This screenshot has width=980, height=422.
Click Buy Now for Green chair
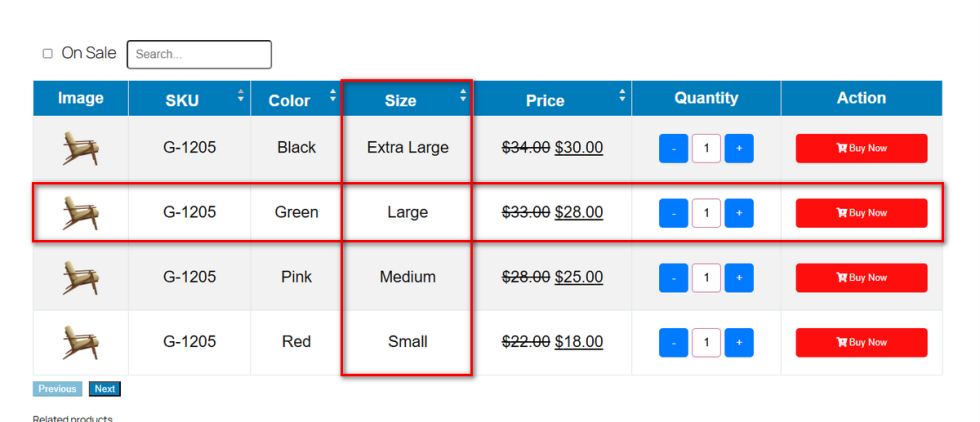861,213
